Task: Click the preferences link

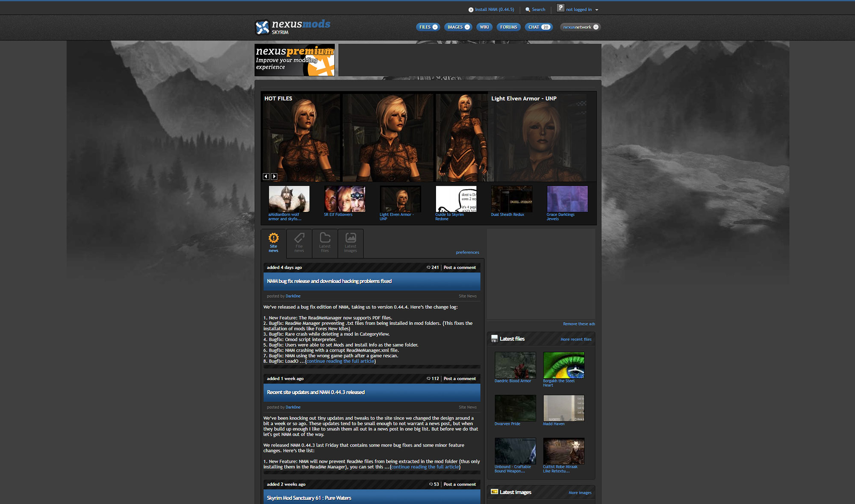Action: click(x=467, y=252)
